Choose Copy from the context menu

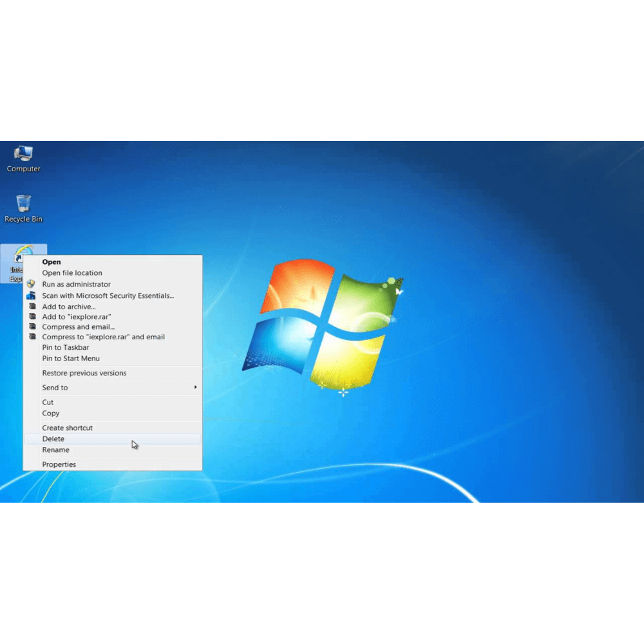pos(51,413)
